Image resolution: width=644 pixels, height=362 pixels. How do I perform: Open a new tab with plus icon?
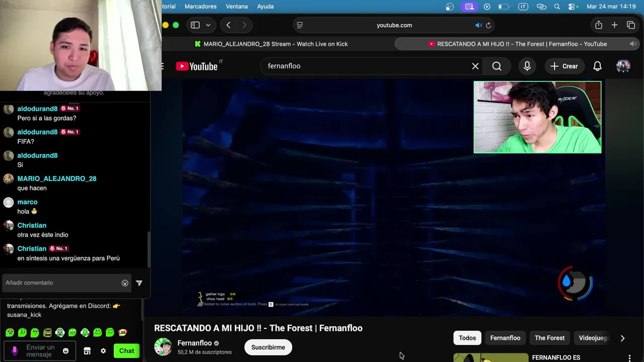point(614,25)
